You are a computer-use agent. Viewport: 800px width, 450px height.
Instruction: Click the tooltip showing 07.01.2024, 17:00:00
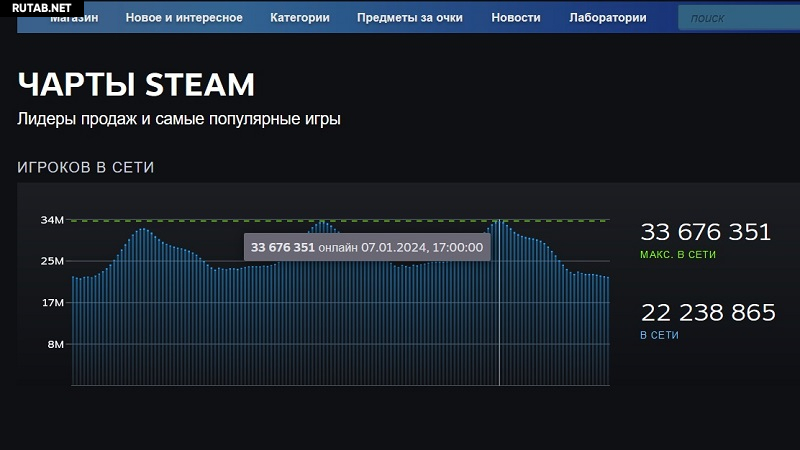pyautogui.click(x=367, y=247)
